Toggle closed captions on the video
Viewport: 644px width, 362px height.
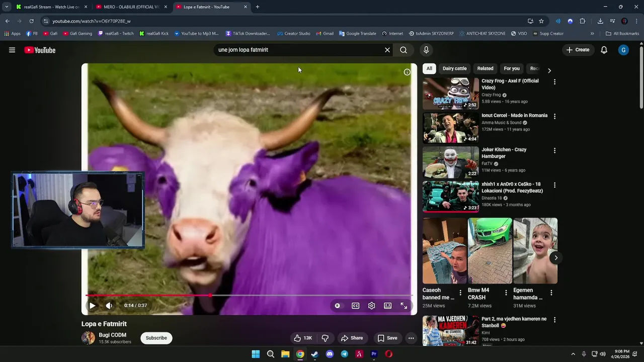click(x=356, y=305)
